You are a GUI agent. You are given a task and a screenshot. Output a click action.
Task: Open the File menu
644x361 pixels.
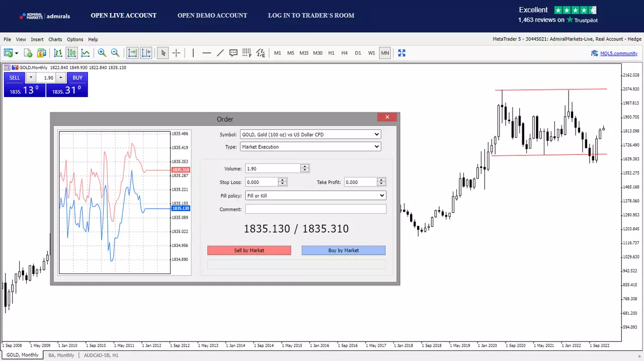7,39
